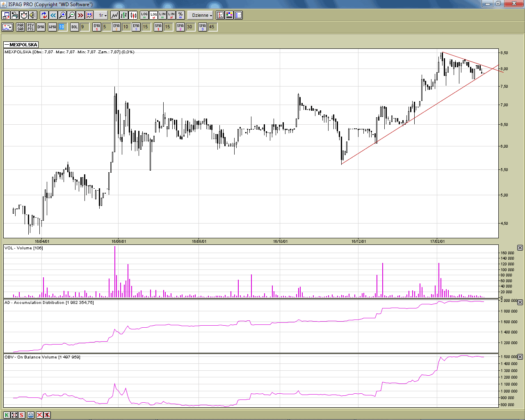Click the zoom out magnifier icon
This screenshot has width=525, height=420.
click(x=71, y=15)
